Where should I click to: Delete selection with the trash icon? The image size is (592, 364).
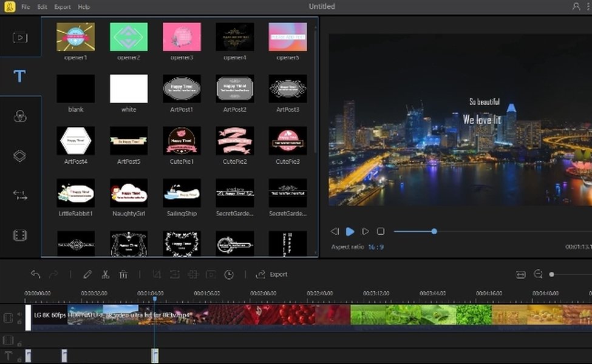point(123,274)
